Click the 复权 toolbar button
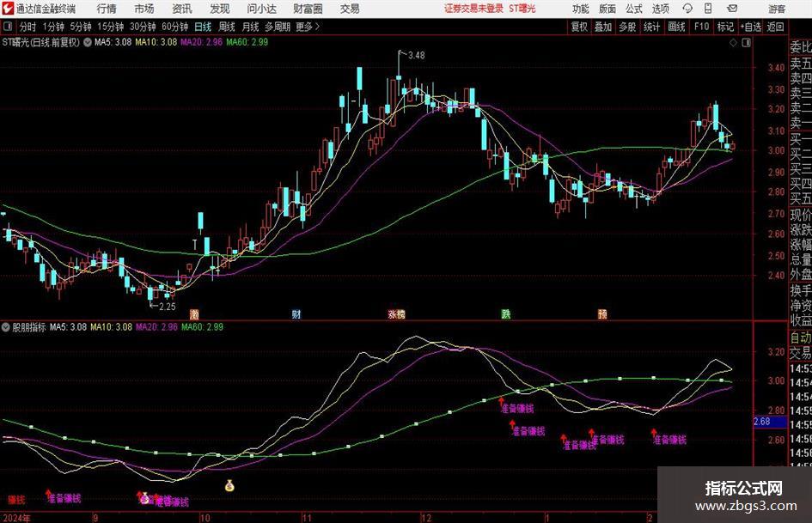 (x=579, y=27)
